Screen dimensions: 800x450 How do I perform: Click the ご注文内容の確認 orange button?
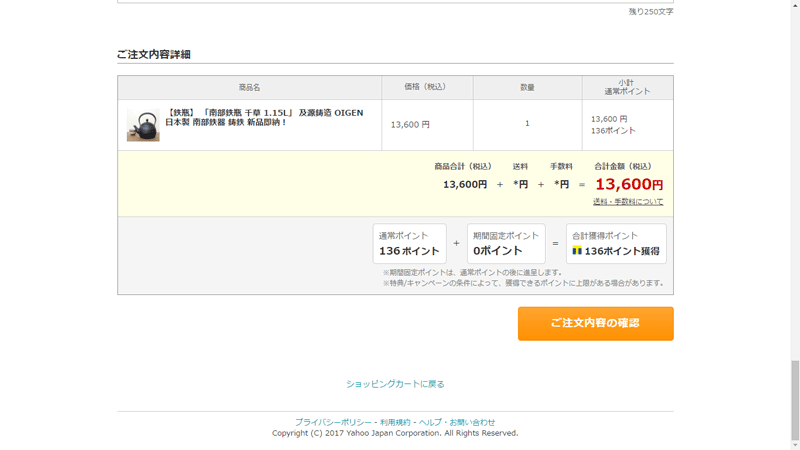point(595,323)
